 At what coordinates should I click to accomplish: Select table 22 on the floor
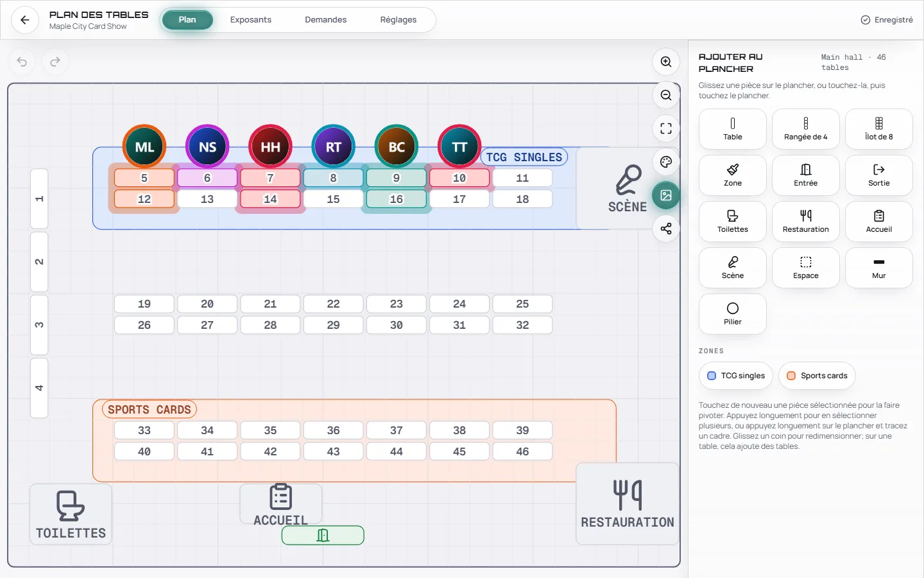(333, 304)
